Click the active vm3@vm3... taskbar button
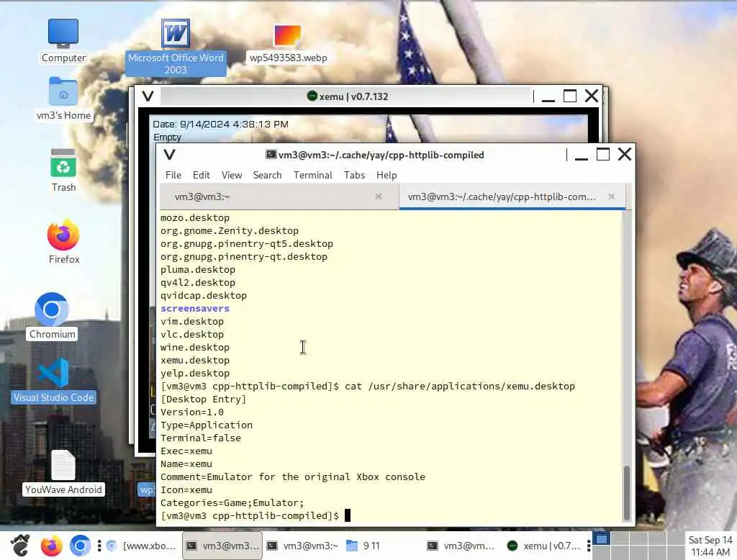This screenshot has width=737, height=560. (x=222, y=546)
